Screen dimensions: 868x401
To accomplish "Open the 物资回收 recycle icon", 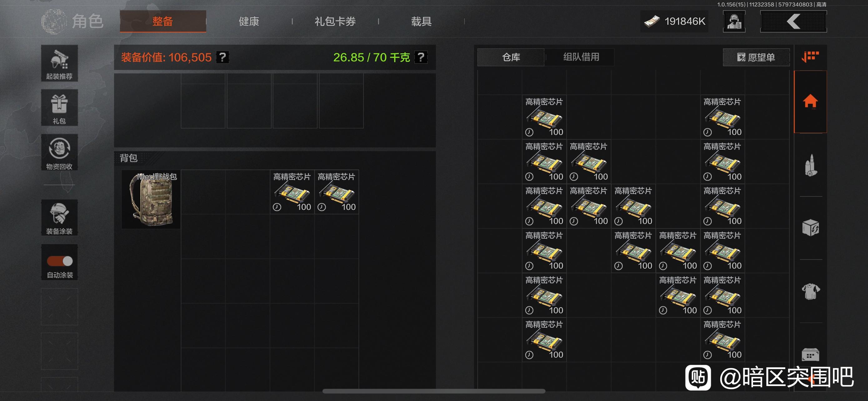I will click(x=59, y=152).
